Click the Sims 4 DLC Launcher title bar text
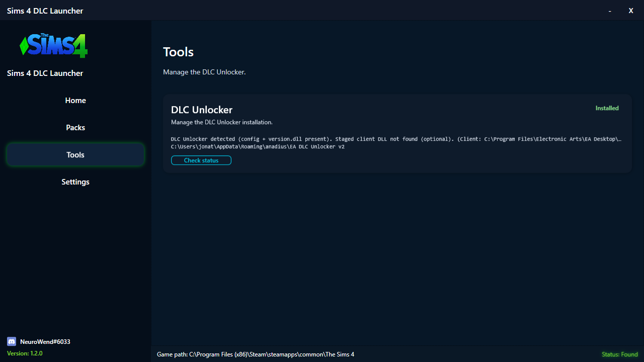 click(x=45, y=11)
